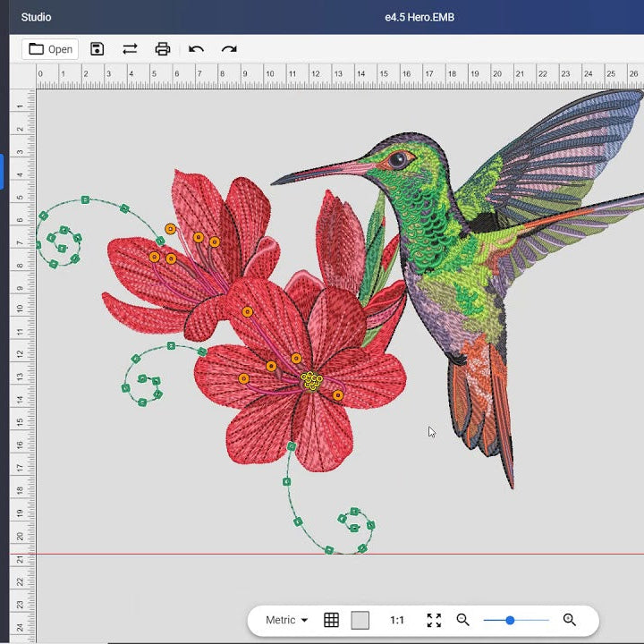Select the large red flower's yellow center
The image size is (644, 644).
pyautogui.click(x=311, y=381)
